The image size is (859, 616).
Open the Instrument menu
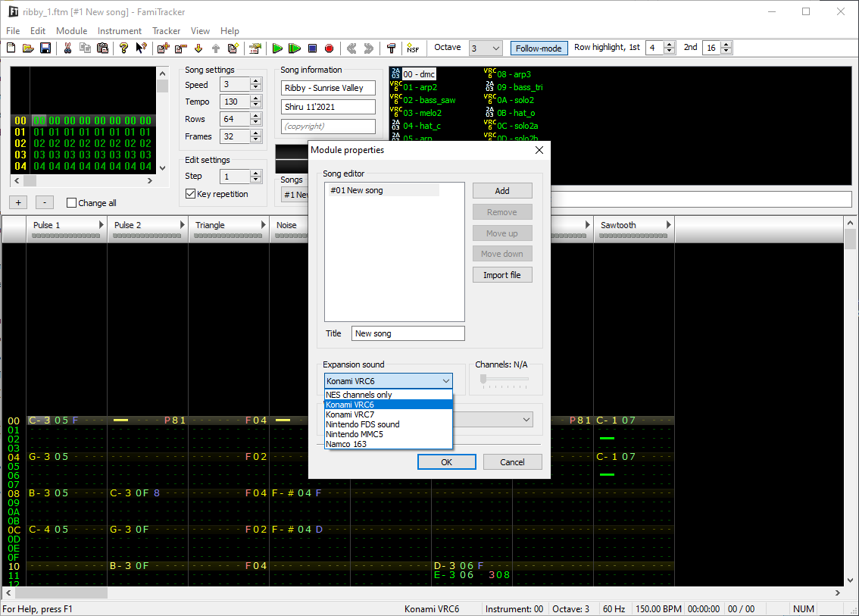(x=120, y=31)
